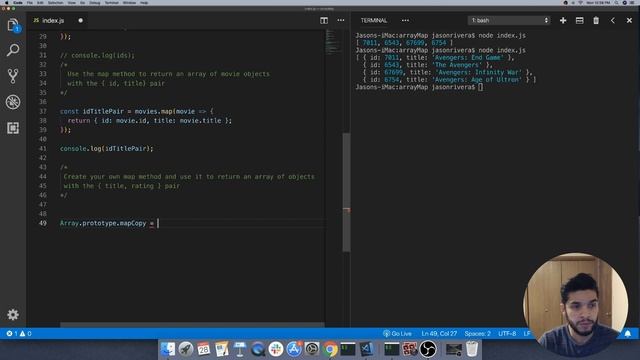This screenshot has width=640, height=360.
Task: Change encoding via 'UTF-8'
Action: (507, 334)
